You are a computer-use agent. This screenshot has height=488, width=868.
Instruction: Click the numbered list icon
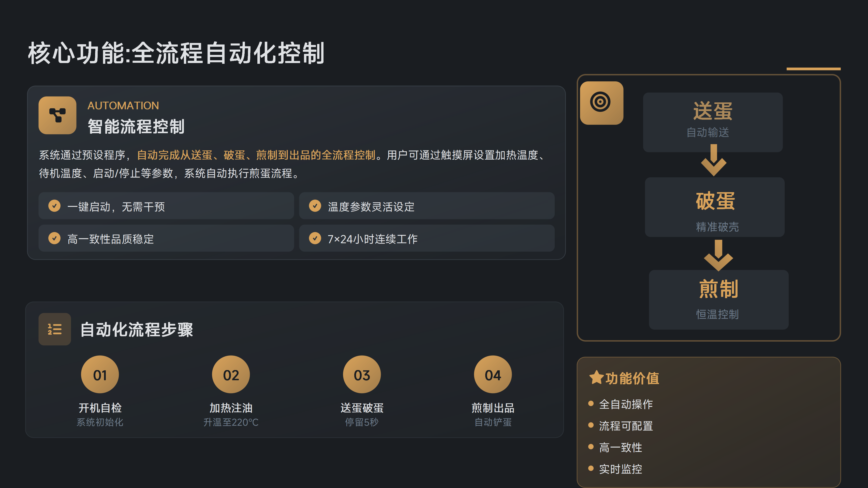(55, 329)
